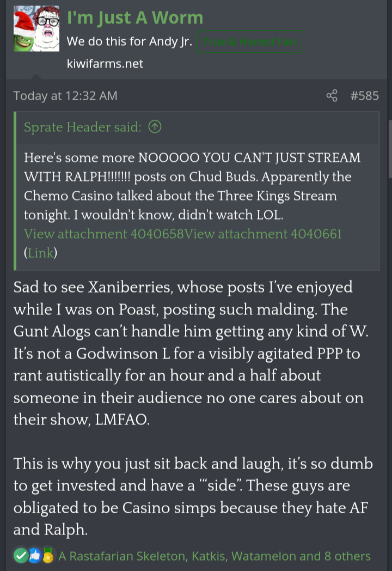Viewport: 392px width, 571px height.
Task: Click the green checkmark reaction icon
Action: [21, 555]
